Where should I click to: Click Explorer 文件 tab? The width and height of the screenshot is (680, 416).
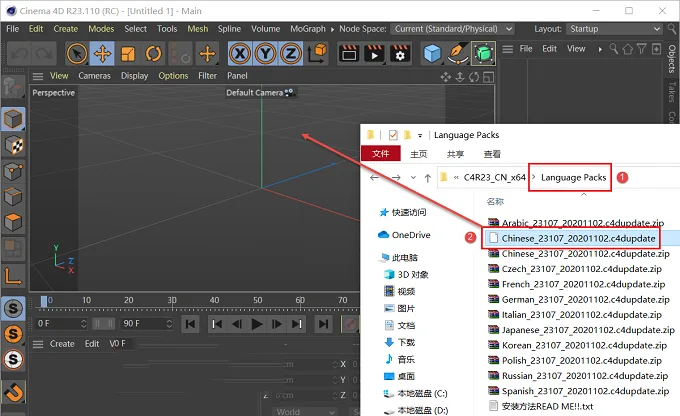pyautogui.click(x=380, y=154)
